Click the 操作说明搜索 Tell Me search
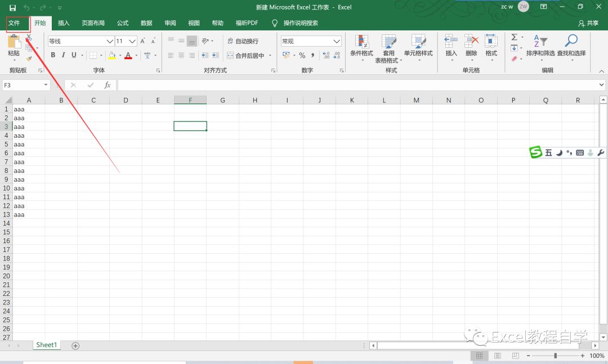Image resolution: width=608 pixels, height=364 pixels. (296, 23)
